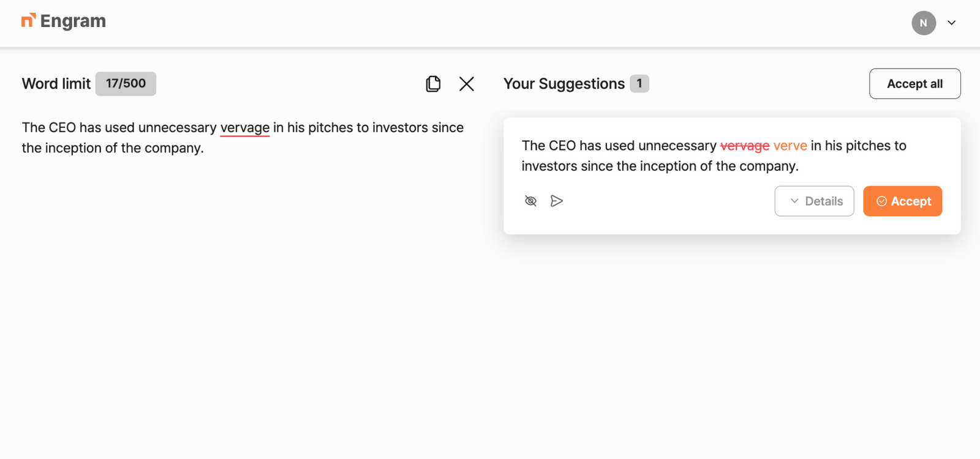Click the suggested replacement word verve

coord(790,146)
